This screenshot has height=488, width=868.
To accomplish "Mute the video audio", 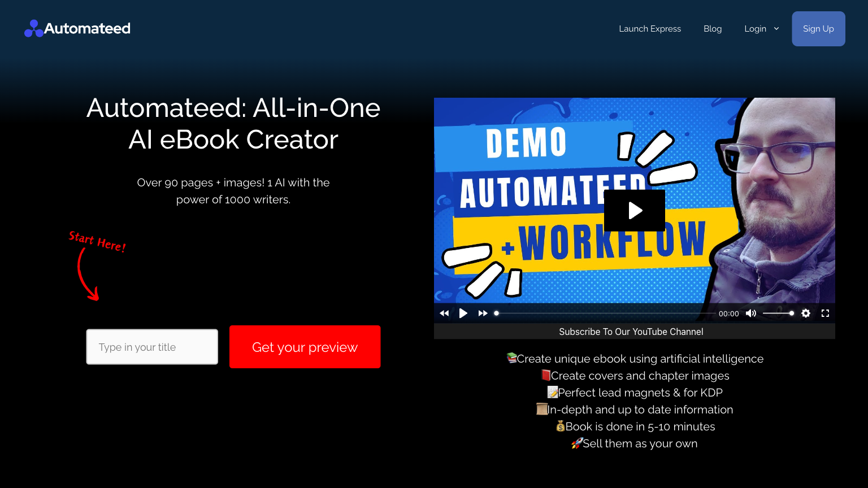I will pyautogui.click(x=751, y=313).
